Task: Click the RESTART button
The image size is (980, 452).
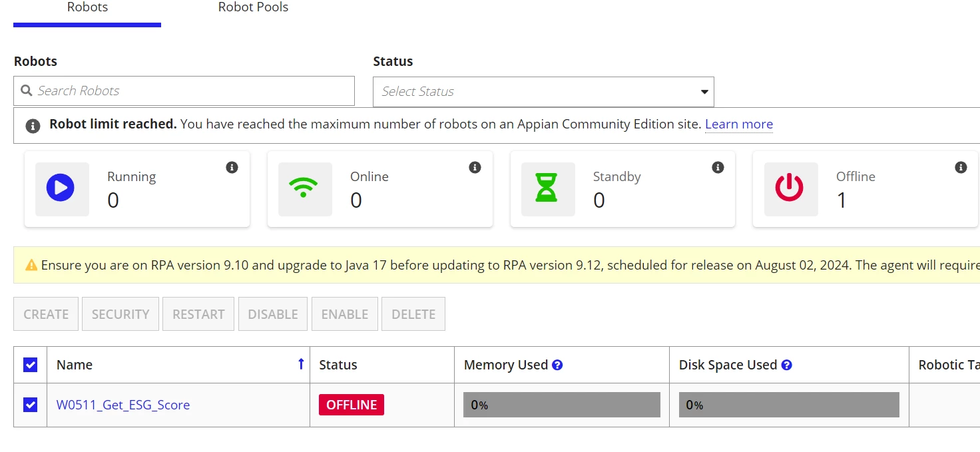Action: [198, 314]
